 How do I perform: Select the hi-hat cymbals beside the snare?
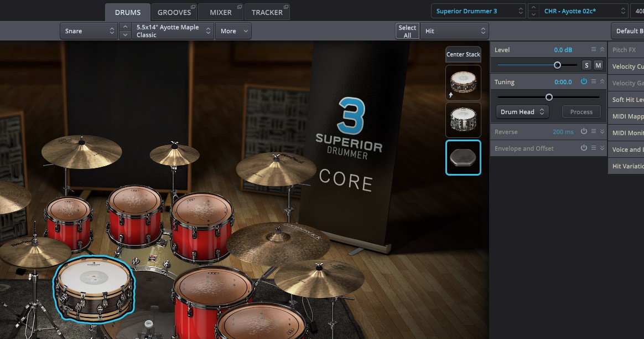point(35,252)
